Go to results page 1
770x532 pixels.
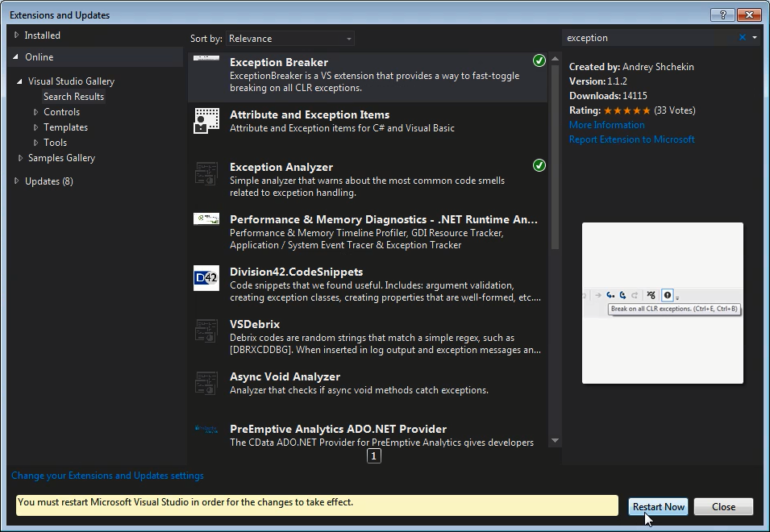[373, 456]
